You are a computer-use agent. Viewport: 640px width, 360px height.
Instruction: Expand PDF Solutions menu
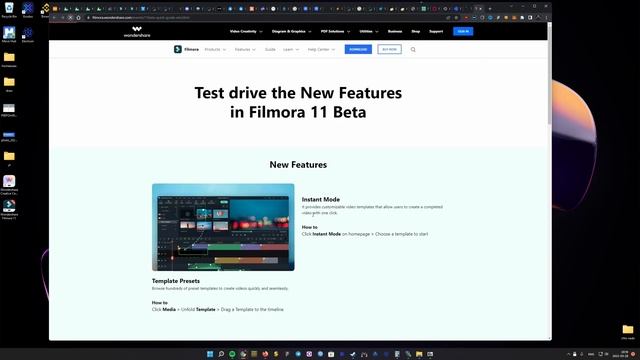pos(335,31)
